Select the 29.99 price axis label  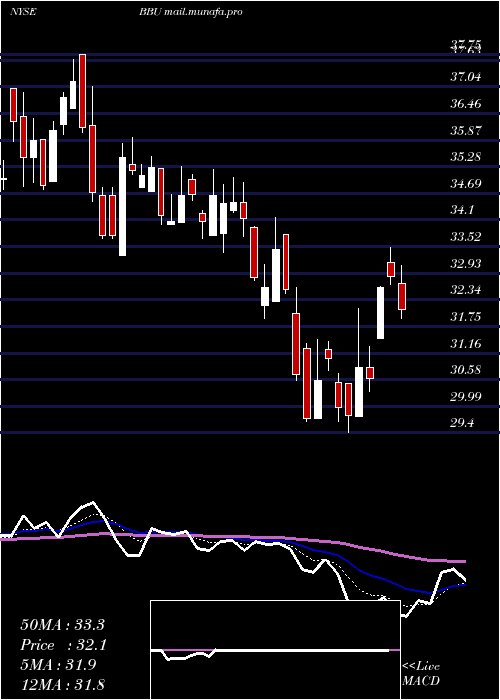tap(466, 396)
